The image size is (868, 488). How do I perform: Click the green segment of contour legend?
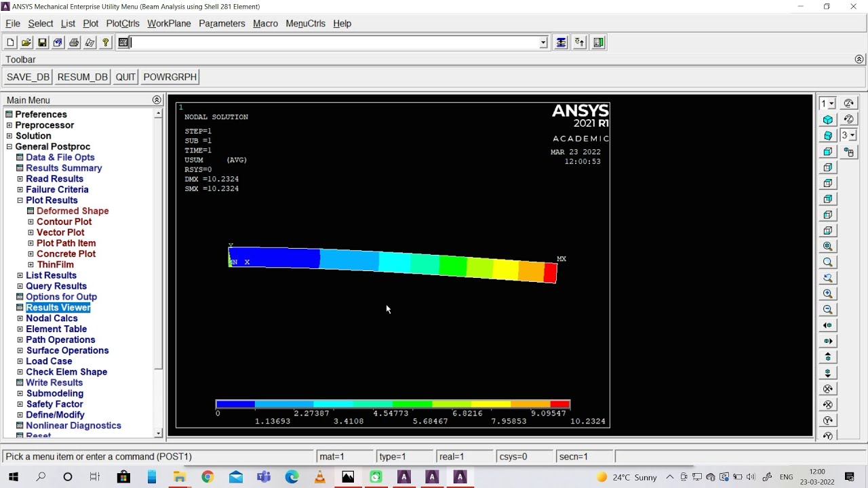[412, 405]
